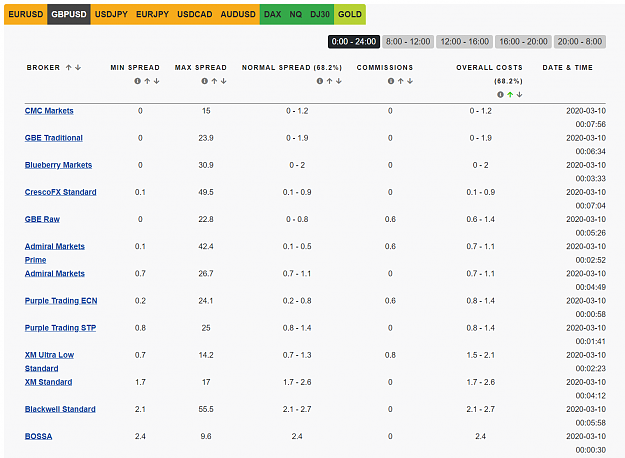The height and width of the screenshot is (458, 625).
Task: Click Blueberry Markets max spread 30.9
Action: [x=206, y=165]
